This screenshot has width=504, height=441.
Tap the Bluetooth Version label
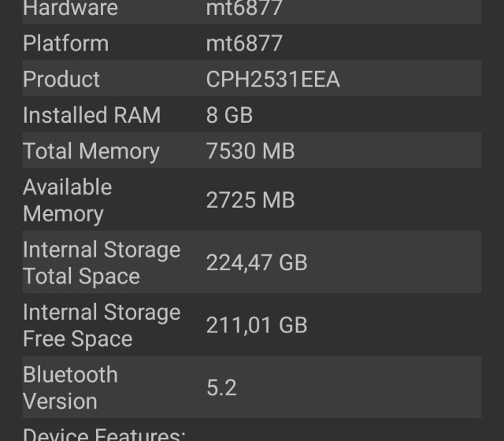70,387
